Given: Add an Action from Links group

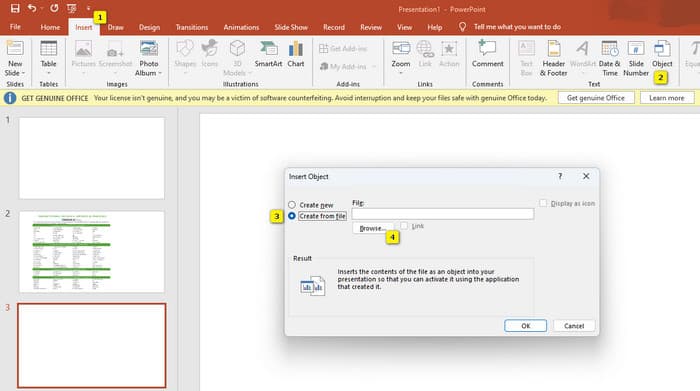Looking at the screenshot, I should pos(449,54).
